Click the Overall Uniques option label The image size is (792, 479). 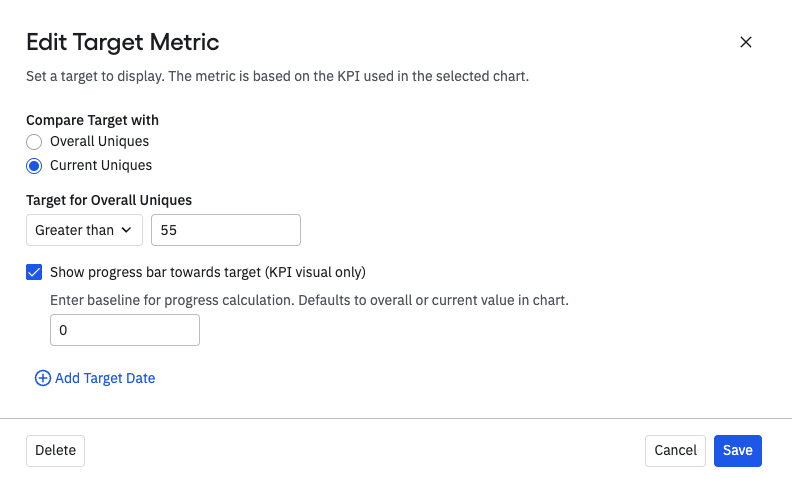(99, 141)
